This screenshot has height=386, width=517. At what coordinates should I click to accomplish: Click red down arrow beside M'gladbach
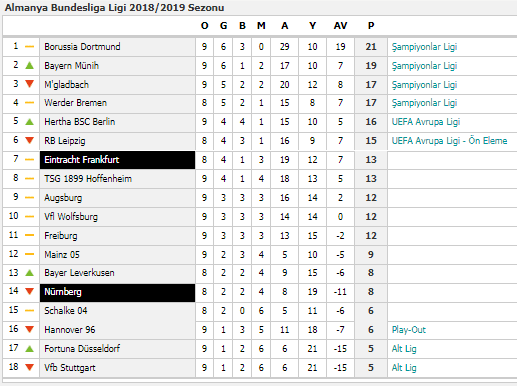coord(30,84)
